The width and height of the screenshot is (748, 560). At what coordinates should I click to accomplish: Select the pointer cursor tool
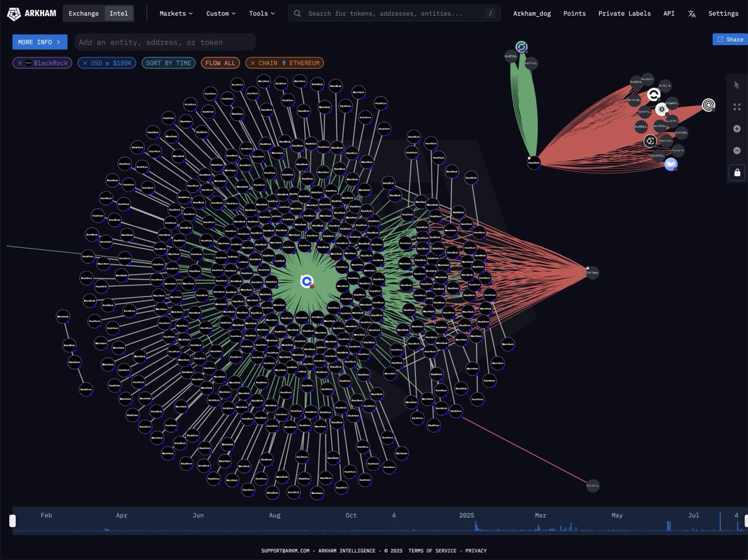pyautogui.click(x=737, y=85)
